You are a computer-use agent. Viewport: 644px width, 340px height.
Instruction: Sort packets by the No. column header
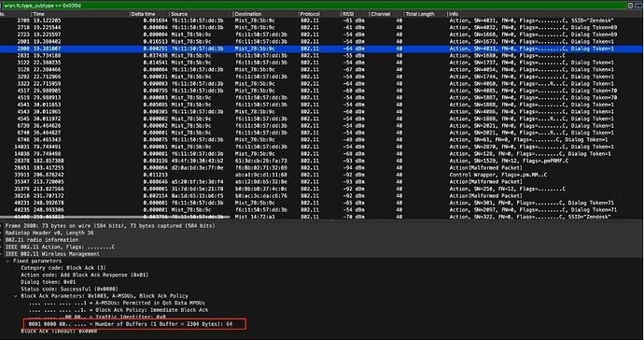point(3,14)
